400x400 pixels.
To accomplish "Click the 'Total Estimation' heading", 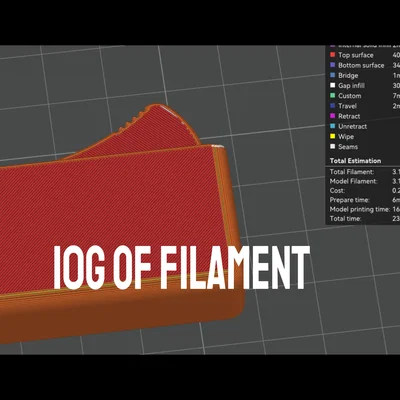I will point(355,161).
